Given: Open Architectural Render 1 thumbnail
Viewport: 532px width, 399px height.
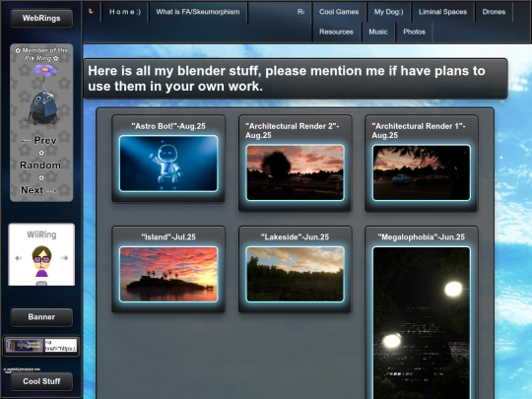Looking at the screenshot, I should [422, 172].
